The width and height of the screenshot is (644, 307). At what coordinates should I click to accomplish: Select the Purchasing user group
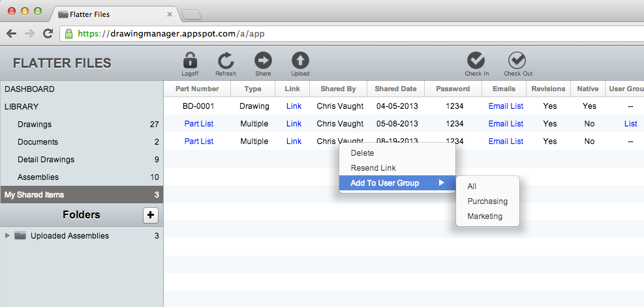(x=487, y=201)
